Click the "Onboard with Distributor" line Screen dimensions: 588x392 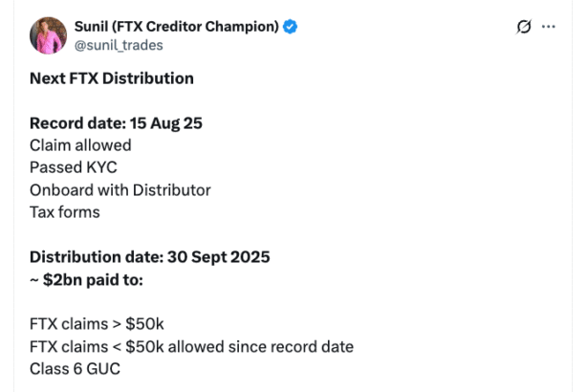120,189
